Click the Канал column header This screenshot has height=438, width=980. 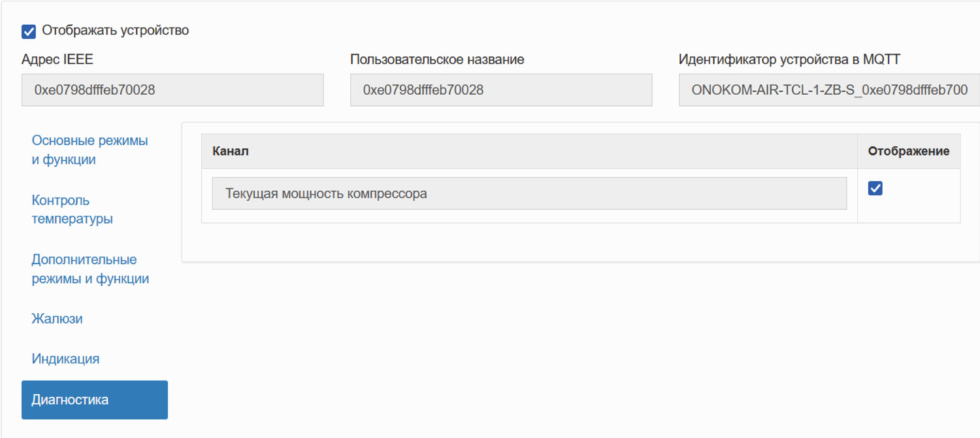[x=231, y=152]
